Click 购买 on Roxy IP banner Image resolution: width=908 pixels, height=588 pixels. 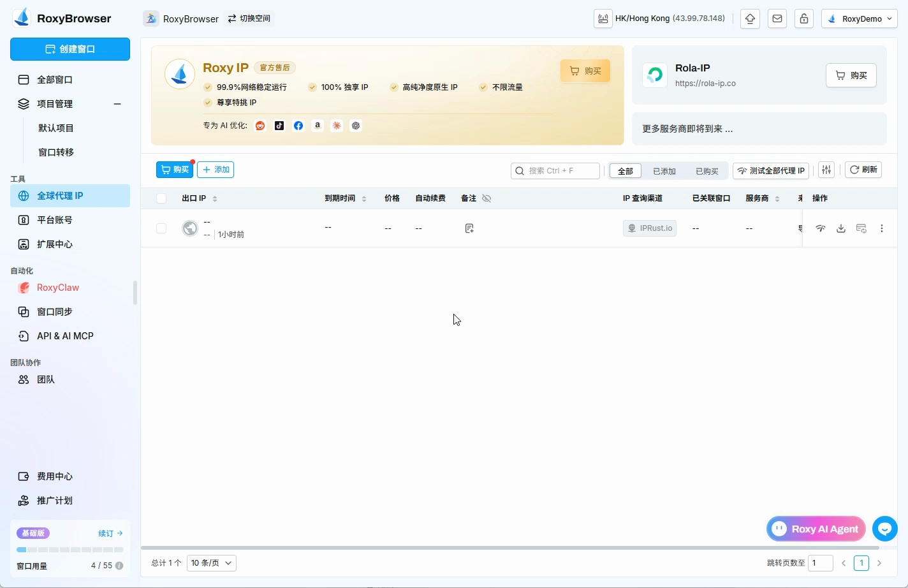click(585, 71)
